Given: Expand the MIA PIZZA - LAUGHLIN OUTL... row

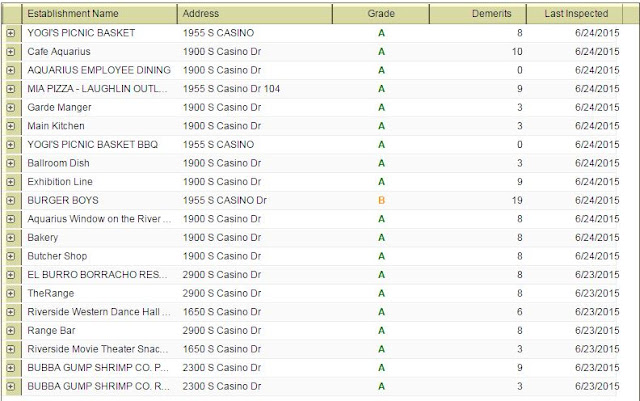Looking at the screenshot, I should 11,89.
